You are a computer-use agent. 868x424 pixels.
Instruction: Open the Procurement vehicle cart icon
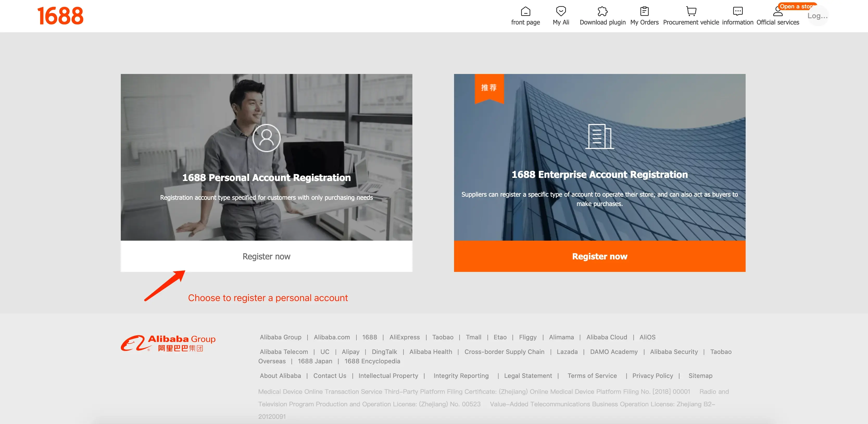tap(691, 11)
